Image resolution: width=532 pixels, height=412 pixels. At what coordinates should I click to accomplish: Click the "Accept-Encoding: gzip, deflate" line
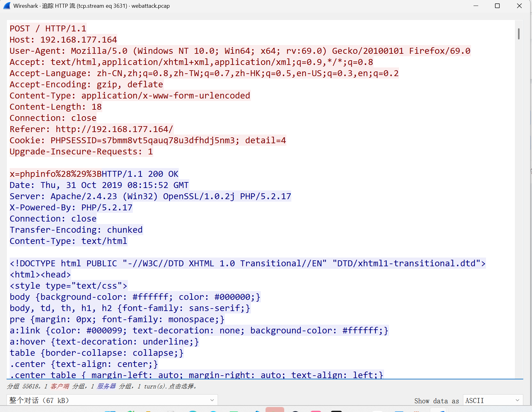click(x=86, y=85)
